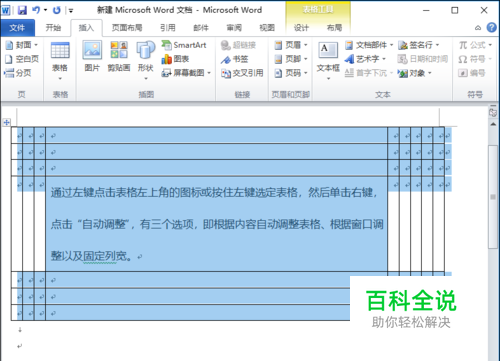Open Word Help question mark icon

coord(491,27)
